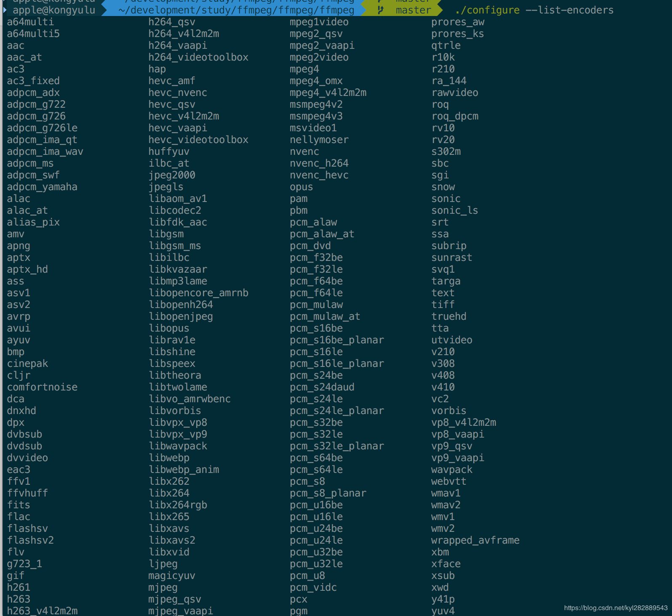Click the 'msmpeg4v3' encoder entry
The height and width of the screenshot is (616, 672).
[316, 116]
